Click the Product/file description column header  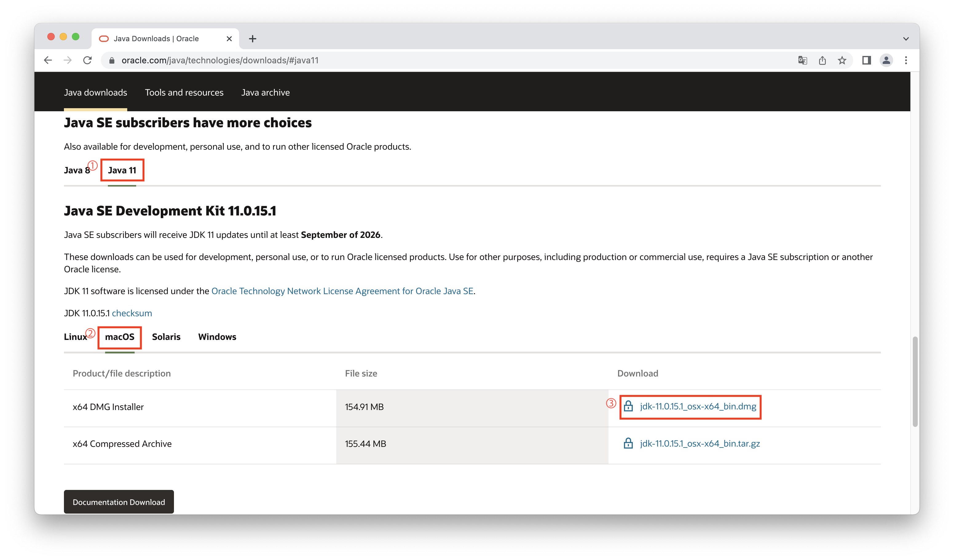[121, 373]
